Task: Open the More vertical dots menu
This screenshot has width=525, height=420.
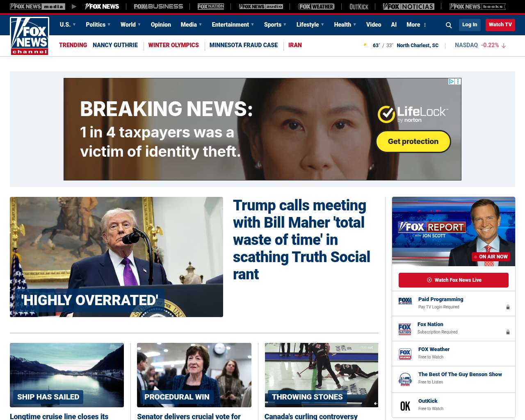Action: point(425,25)
